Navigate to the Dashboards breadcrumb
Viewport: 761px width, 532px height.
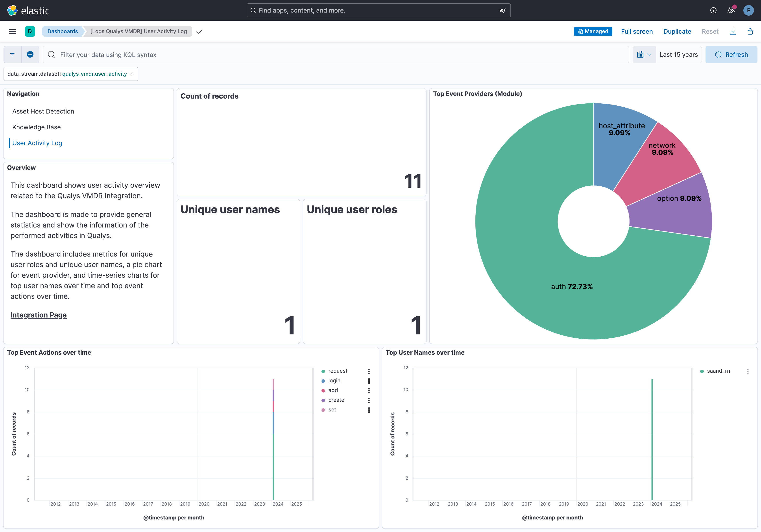point(63,31)
